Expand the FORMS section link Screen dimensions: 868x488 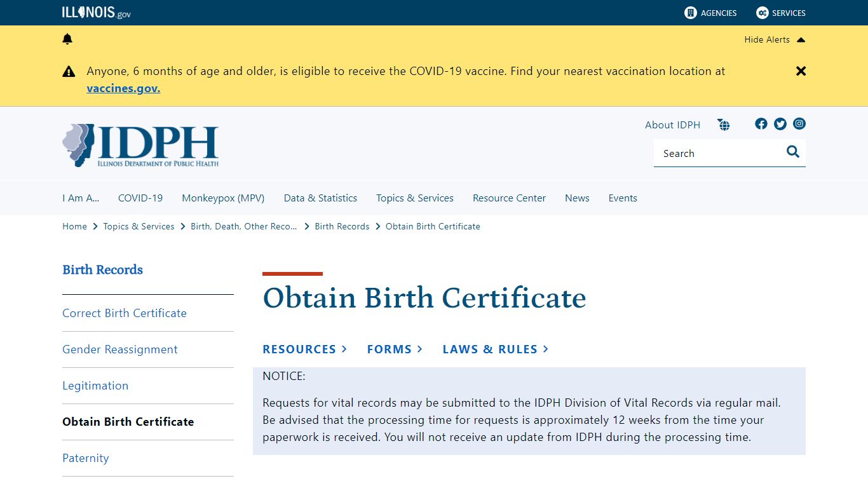395,349
